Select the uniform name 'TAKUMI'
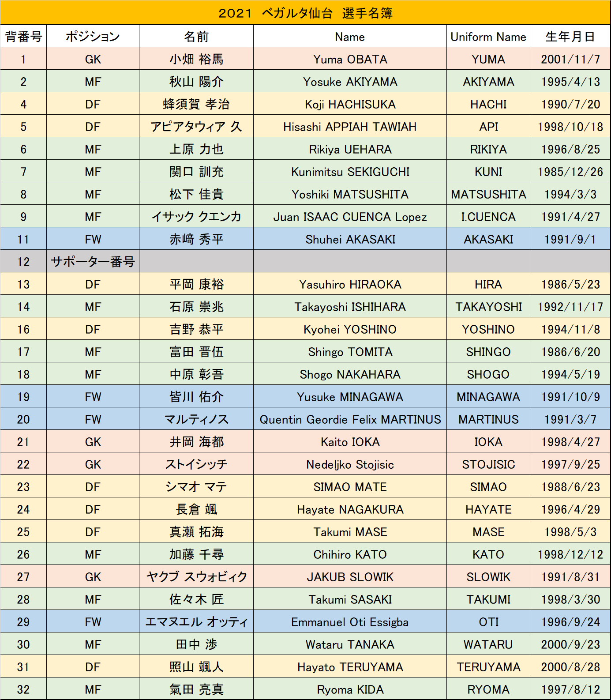This screenshot has height=700, width=611. click(488, 599)
